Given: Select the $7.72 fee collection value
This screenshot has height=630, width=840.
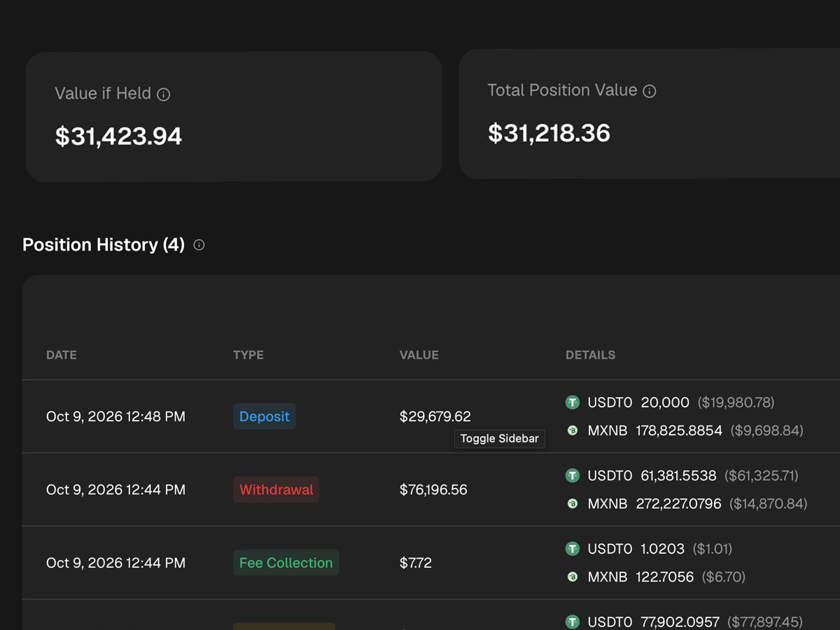Looking at the screenshot, I should 416,563.
